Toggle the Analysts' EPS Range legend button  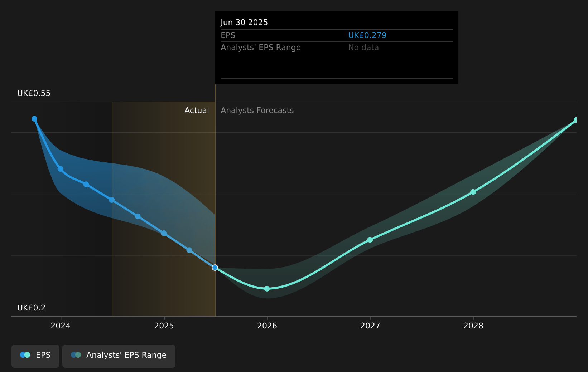pos(119,356)
